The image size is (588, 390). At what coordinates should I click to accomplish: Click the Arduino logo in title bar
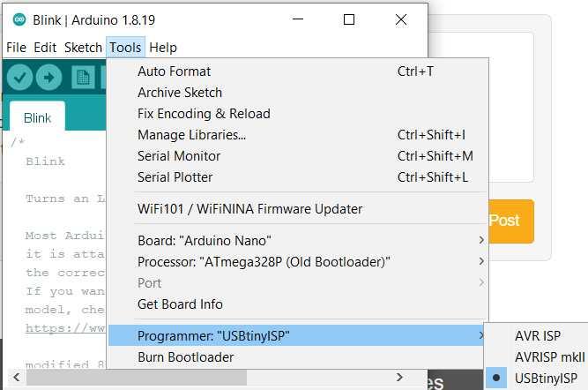click(19, 19)
